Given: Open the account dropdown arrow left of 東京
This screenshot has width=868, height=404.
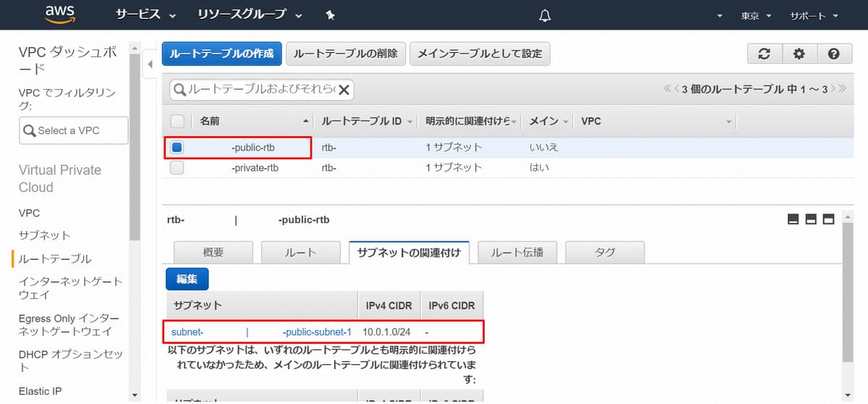Looking at the screenshot, I should pyautogui.click(x=720, y=16).
